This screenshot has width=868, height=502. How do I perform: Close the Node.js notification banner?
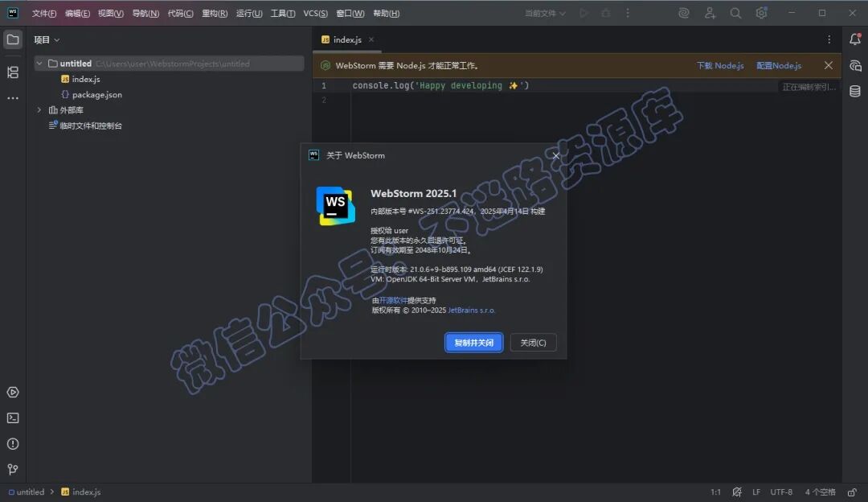coord(828,65)
